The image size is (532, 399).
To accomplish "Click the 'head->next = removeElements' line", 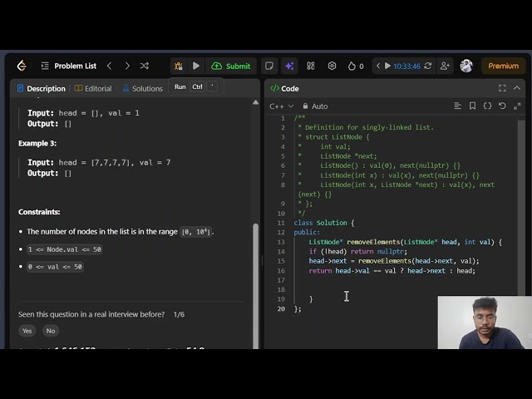I will (394, 261).
